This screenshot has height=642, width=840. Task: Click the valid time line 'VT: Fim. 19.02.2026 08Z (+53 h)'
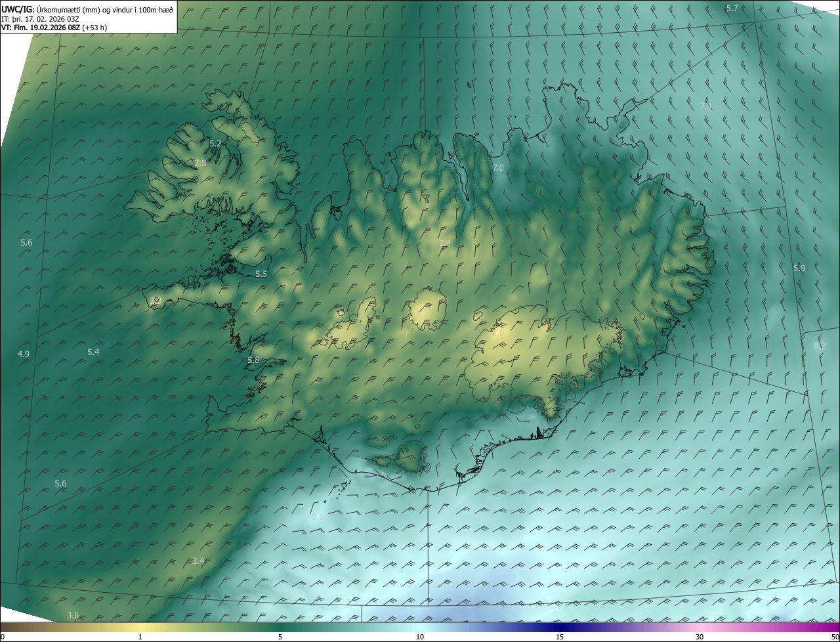(x=54, y=28)
